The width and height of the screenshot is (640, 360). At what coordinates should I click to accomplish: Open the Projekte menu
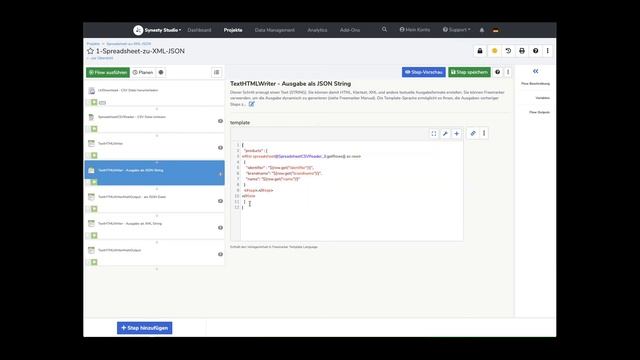(x=233, y=30)
